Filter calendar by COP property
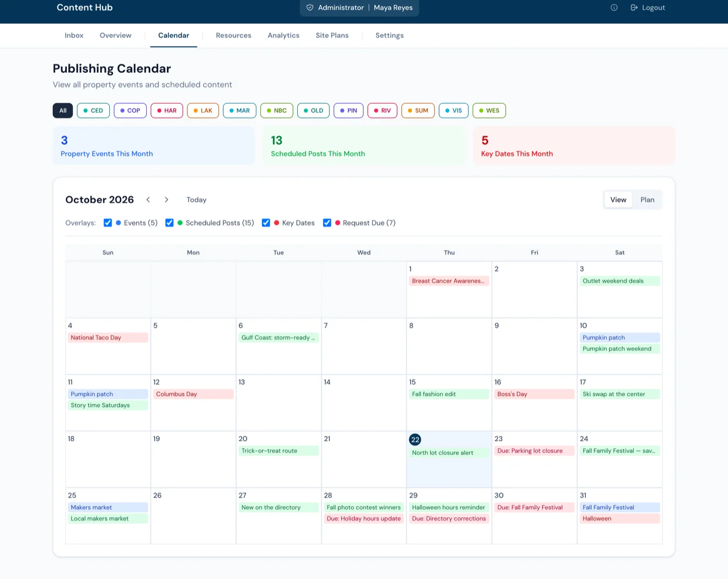The width and height of the screenshot is (728, 579). [x=130, y=110]
